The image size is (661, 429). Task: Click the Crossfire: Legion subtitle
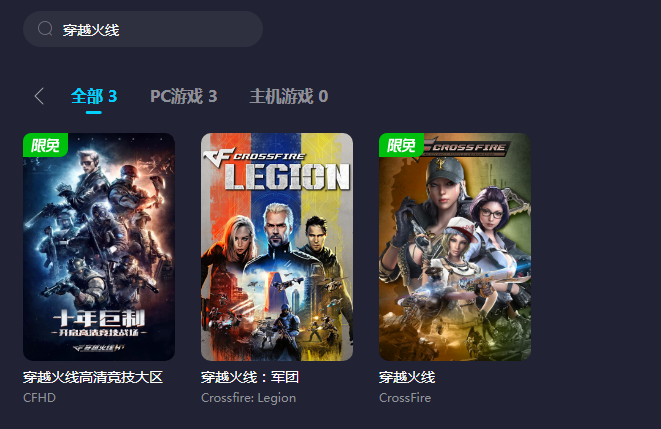(x=248, y=398)
